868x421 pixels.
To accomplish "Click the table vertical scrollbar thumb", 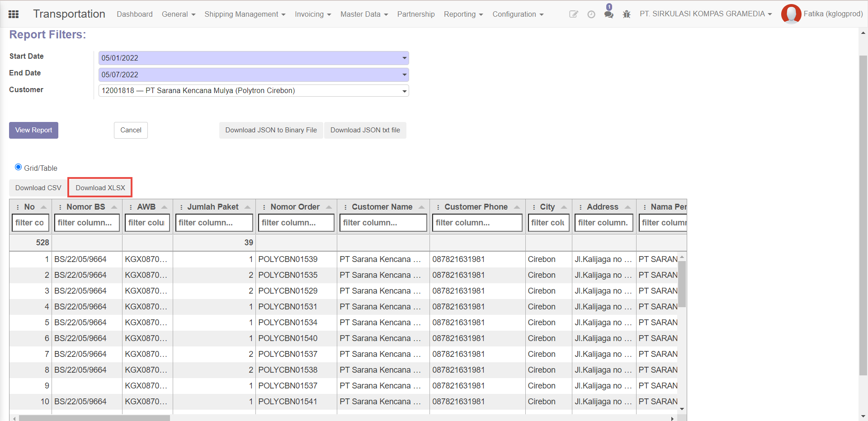I will (x=682, y=284).
